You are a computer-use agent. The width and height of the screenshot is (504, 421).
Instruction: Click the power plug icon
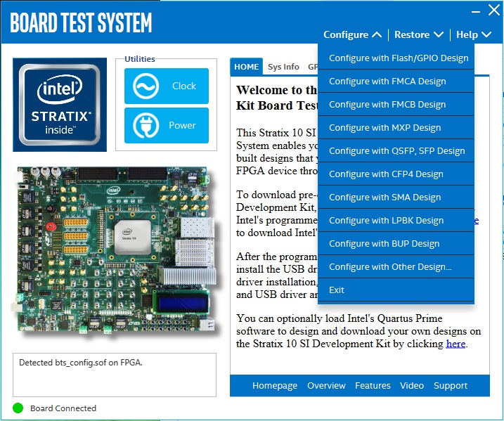146,125
